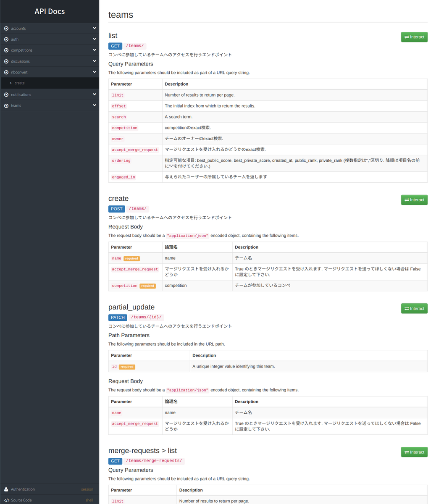
Task: Click the GET badge of merge-requests list
Action: tap(116, 461)
